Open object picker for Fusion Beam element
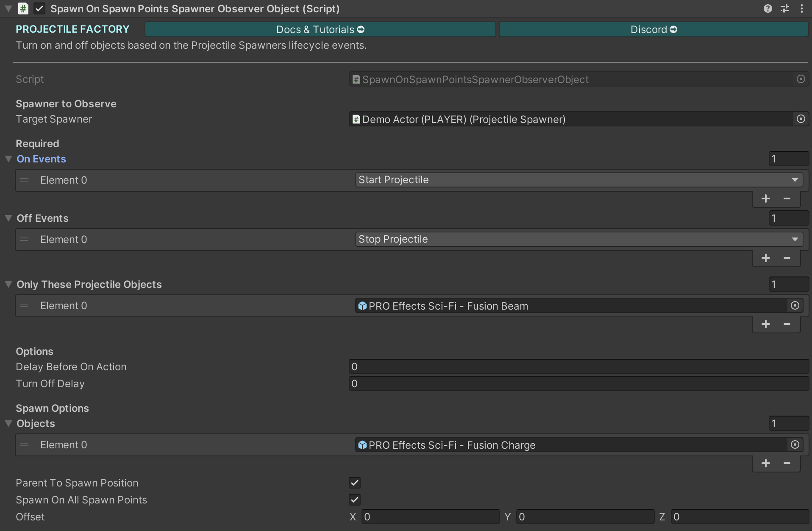 point(795,306)
